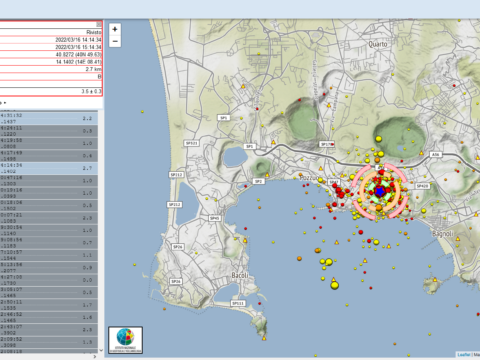Viewport: 480px width, 360px height.
Task: Select the magnitude 2.2 event row
Action: click(49, 118)
